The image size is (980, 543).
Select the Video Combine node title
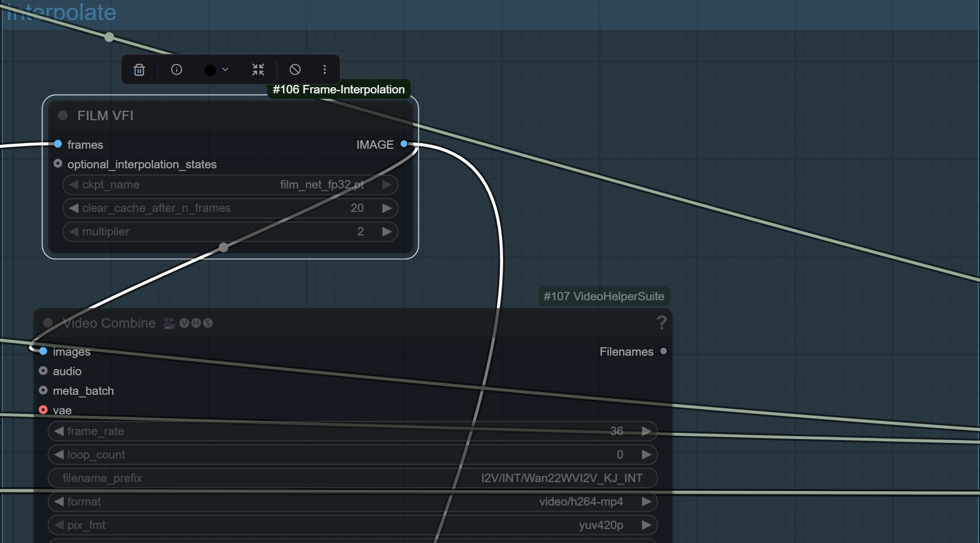(x=110, y=323)
